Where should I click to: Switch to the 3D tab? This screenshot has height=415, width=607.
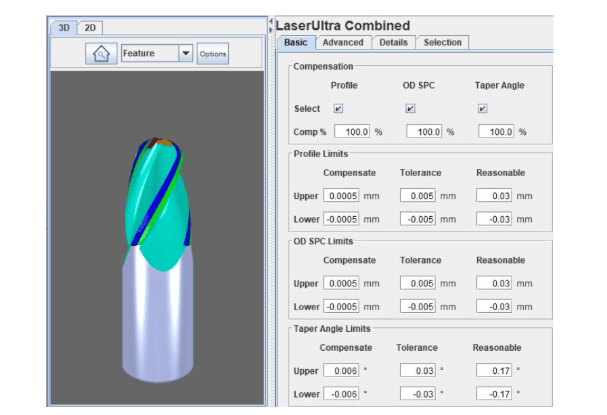pos(63,27)
